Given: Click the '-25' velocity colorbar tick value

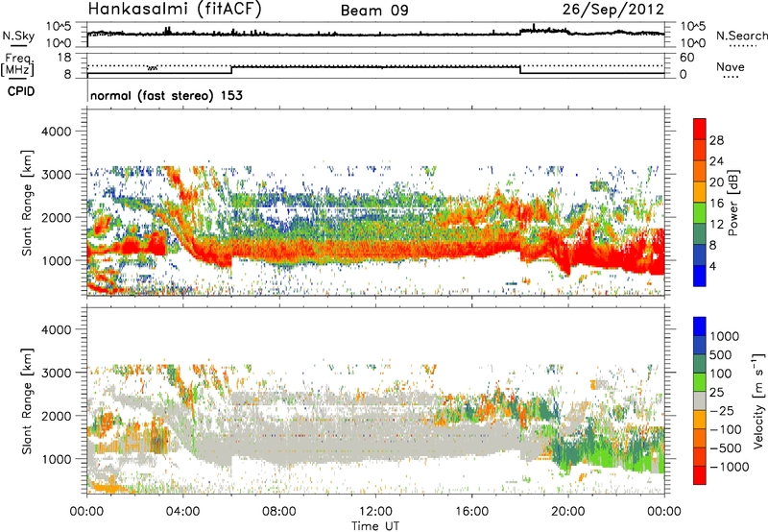Looking at the screenshot, I should pos(722,410).
